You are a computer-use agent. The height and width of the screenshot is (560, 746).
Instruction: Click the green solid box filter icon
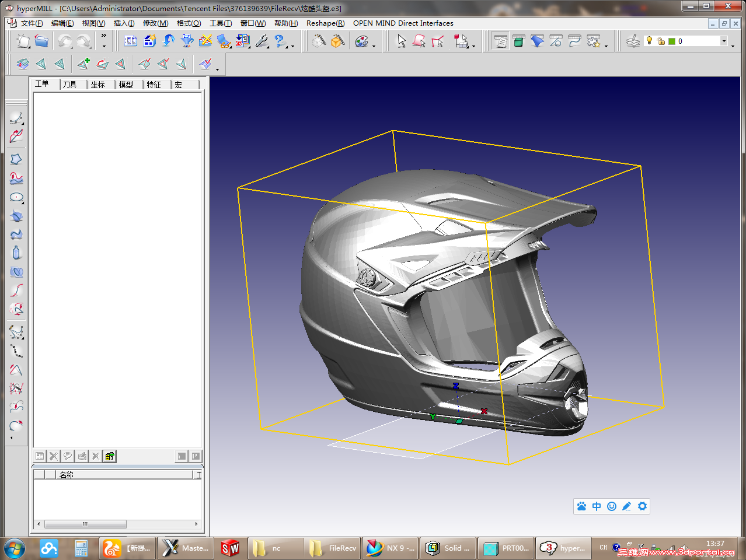[x=518, y=41]
